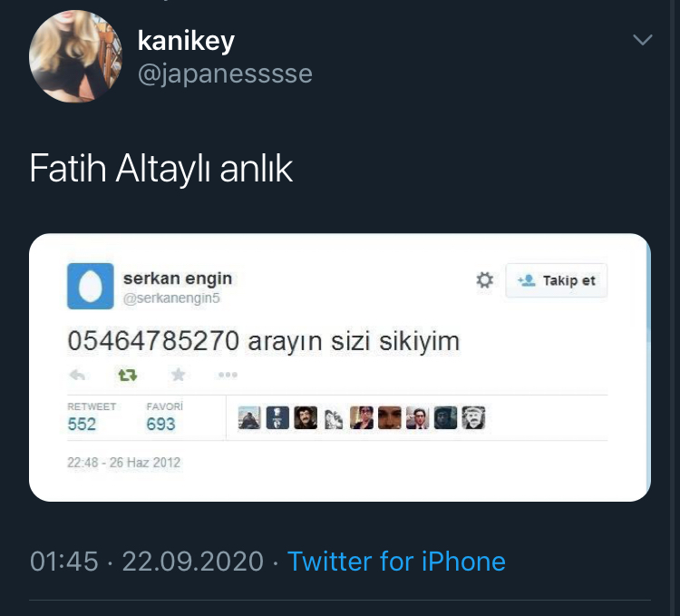Image resolution: width=680 pixels, height=616 pixels.
Task: Open the embedded tweet screenshot image
Action: click(x=340, y=367)
